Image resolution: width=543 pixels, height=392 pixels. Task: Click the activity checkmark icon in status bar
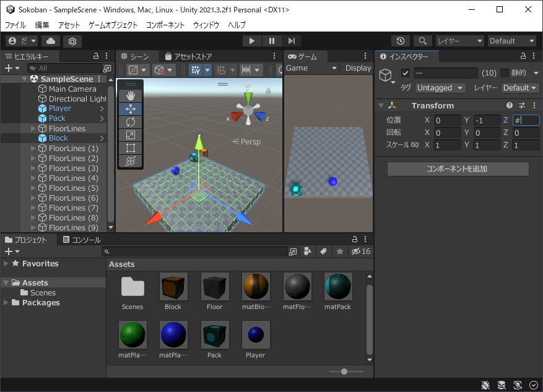tap(534, 385)
